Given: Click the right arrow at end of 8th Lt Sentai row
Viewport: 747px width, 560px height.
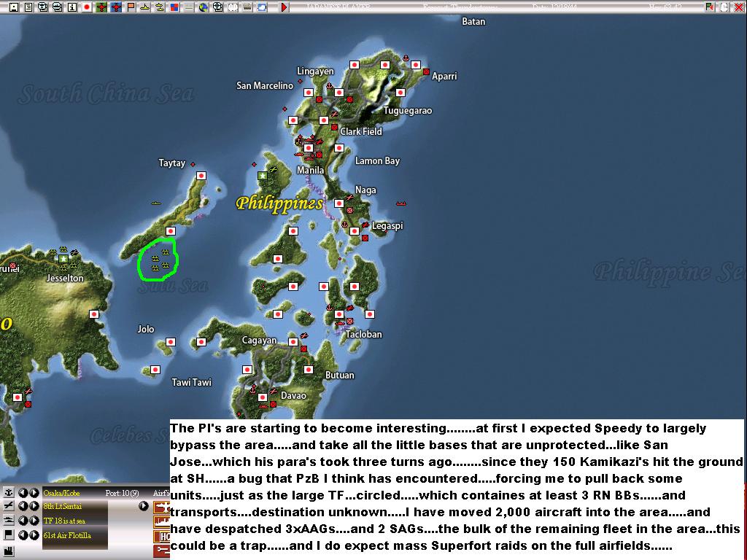Looking at the screenshot, I should 144,506.
